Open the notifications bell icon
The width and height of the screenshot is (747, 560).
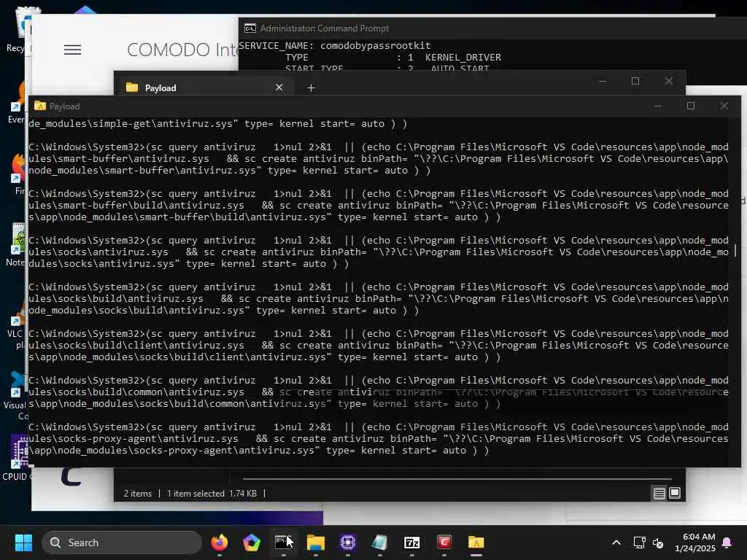(x=727, y=542)
